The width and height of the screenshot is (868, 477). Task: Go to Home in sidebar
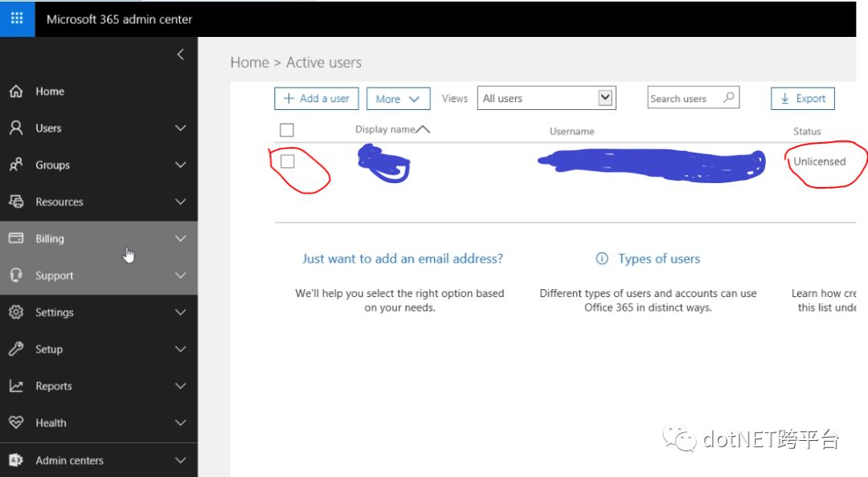click(99, 92)
